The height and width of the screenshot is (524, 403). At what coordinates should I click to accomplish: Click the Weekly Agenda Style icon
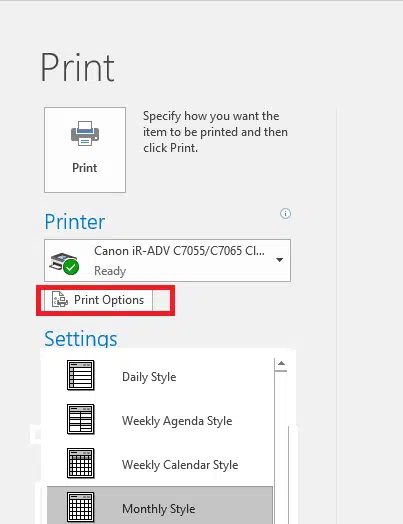(81, 419)
